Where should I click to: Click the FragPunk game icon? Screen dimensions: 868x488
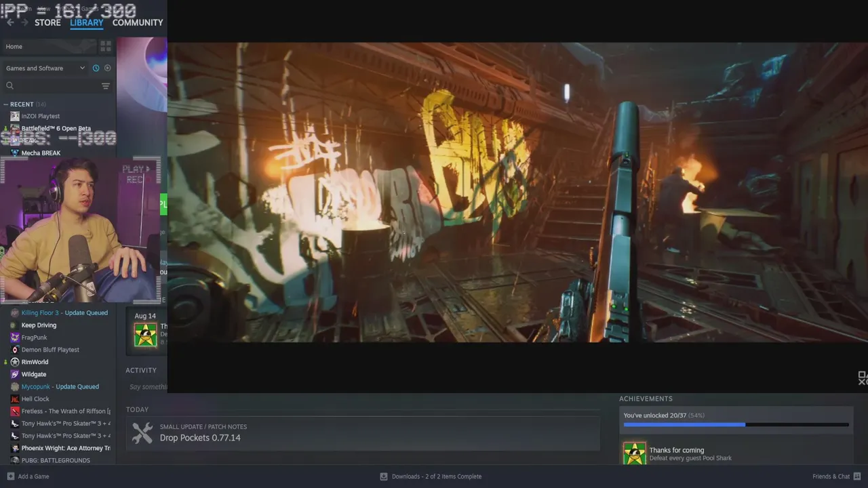pyautogui.click(x=15, y=338)
